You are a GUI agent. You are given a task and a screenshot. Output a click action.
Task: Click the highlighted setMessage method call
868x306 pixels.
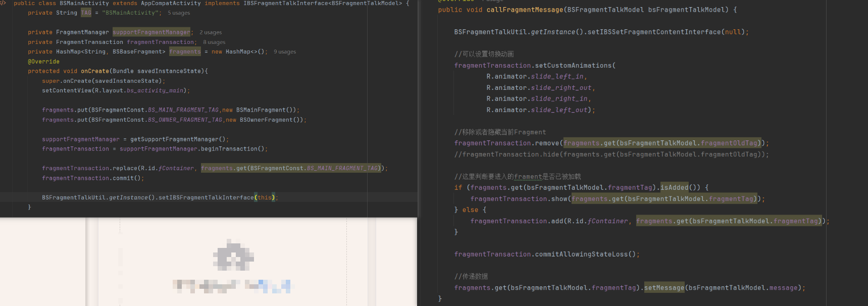(x=663, y=288)
